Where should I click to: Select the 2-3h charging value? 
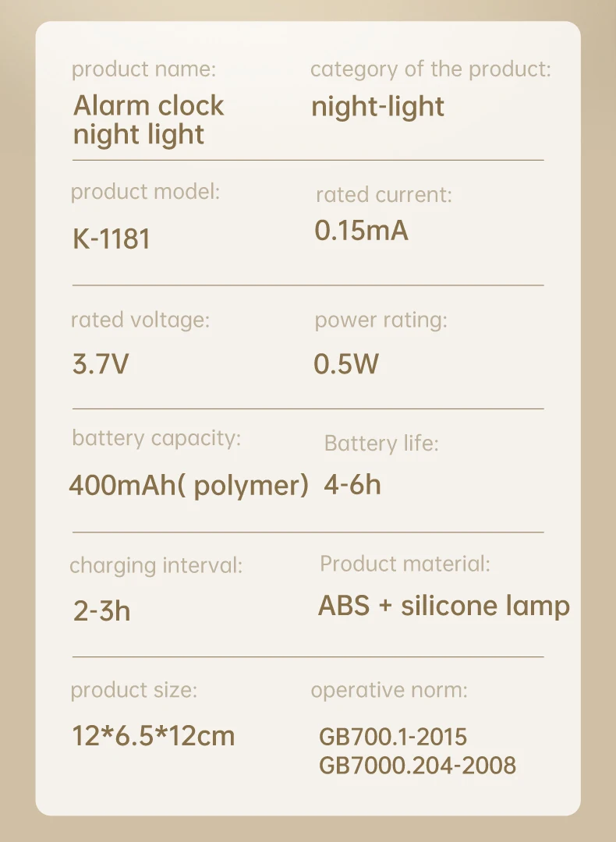point(101,611)
